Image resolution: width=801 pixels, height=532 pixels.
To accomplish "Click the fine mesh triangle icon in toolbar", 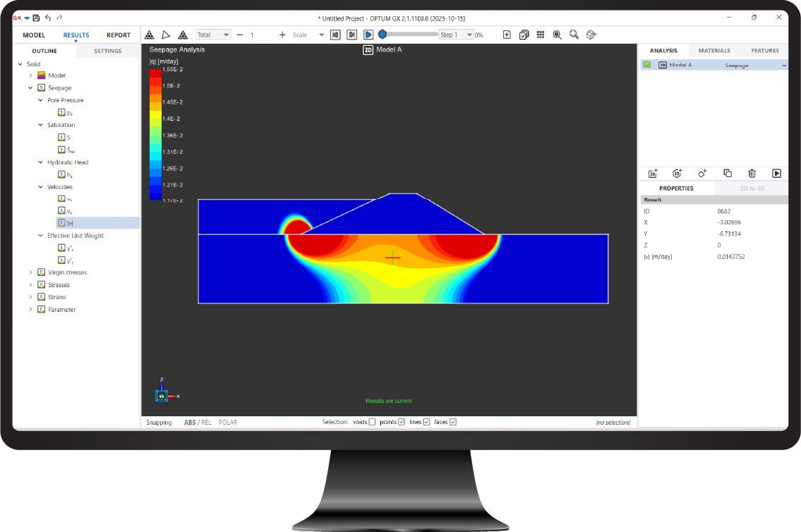I will [183, 34].
